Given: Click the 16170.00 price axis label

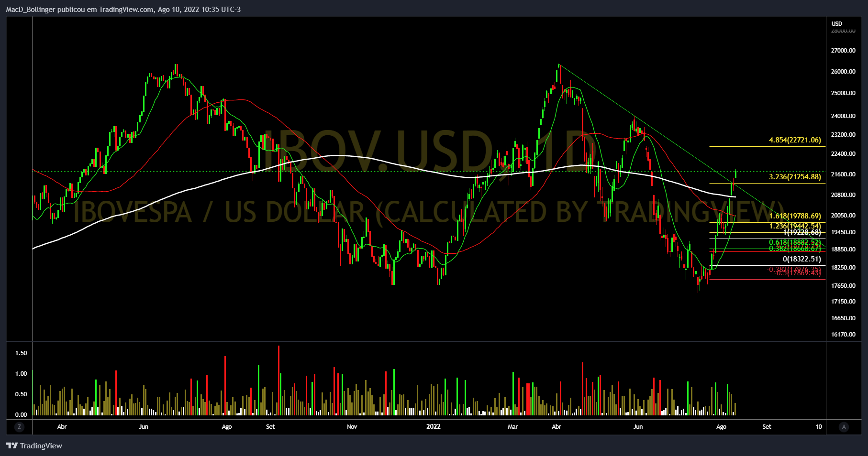Looking at the screenshot, I should 843,335.
